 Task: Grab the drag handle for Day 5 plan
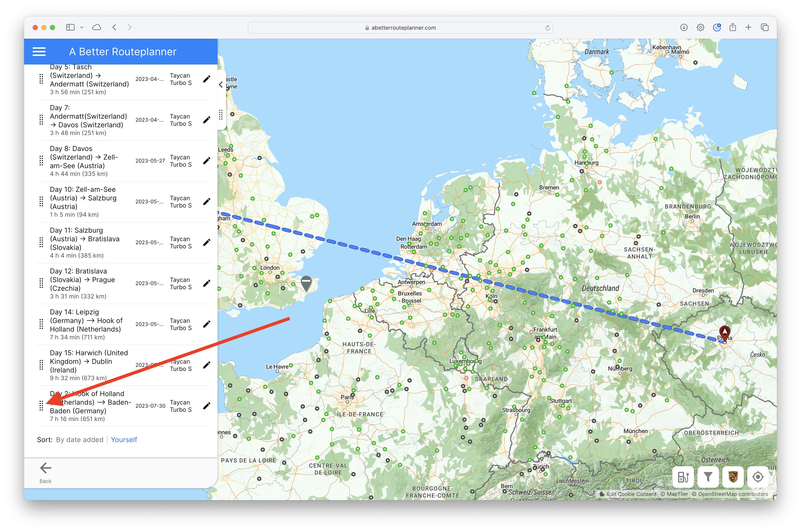click(x=41, y=79)
